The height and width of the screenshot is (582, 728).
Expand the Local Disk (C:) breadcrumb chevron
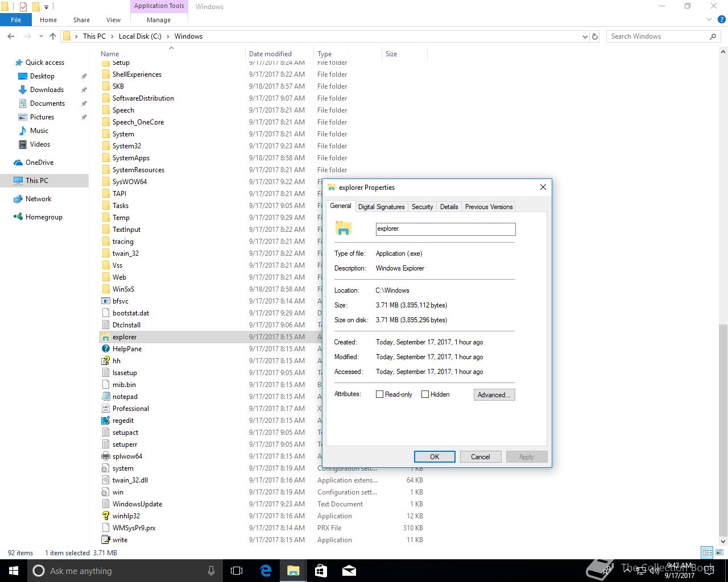168,36
